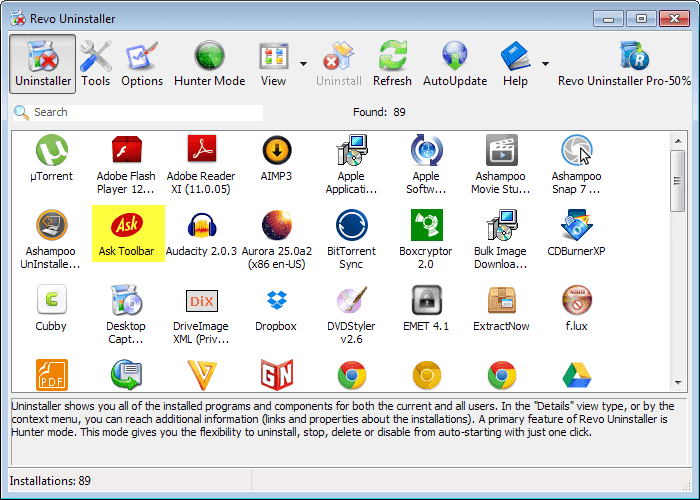Click the vertical scrollbar thumb

point(678,181)
